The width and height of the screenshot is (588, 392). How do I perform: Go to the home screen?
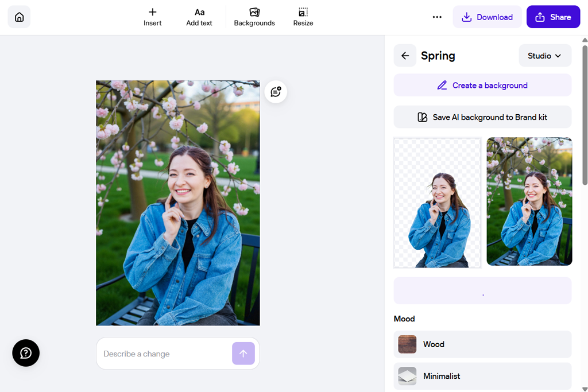pos(19,17)
